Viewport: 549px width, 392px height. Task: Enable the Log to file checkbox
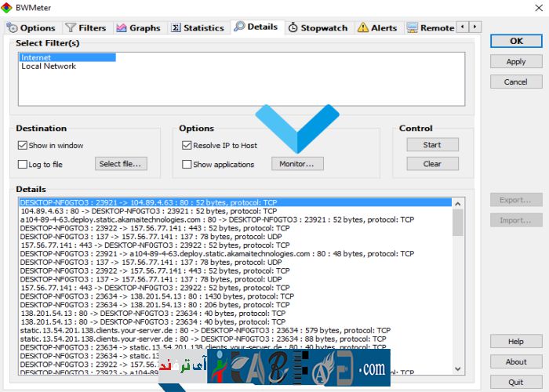coord(23,165)
